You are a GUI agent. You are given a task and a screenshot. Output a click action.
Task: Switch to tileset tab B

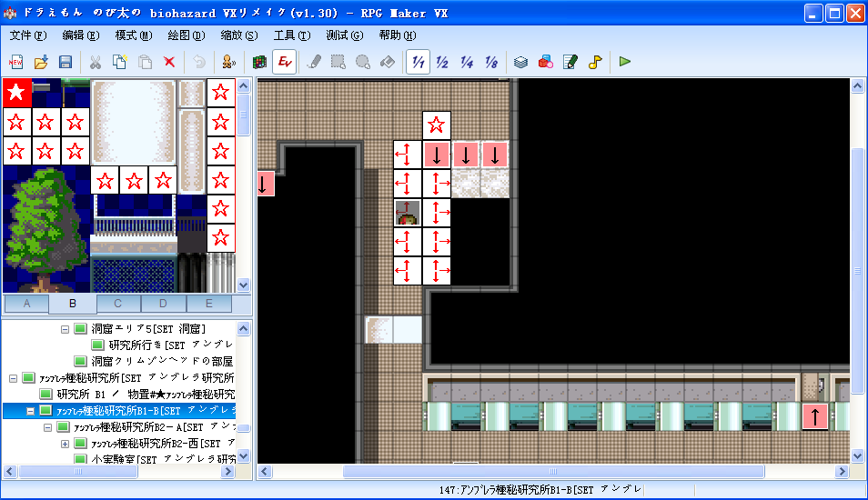point(73,304)
